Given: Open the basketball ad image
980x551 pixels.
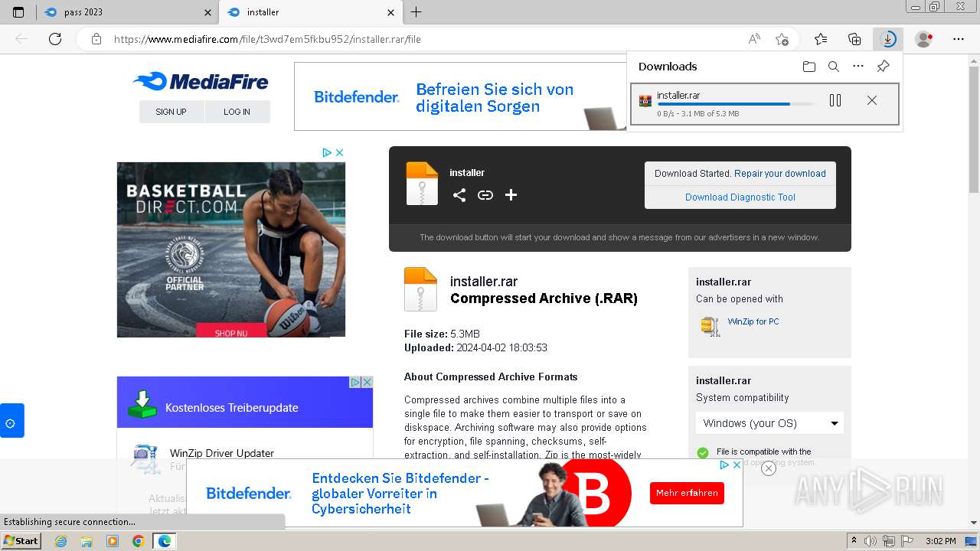Looking at the screenshot, I should [231, 249].
